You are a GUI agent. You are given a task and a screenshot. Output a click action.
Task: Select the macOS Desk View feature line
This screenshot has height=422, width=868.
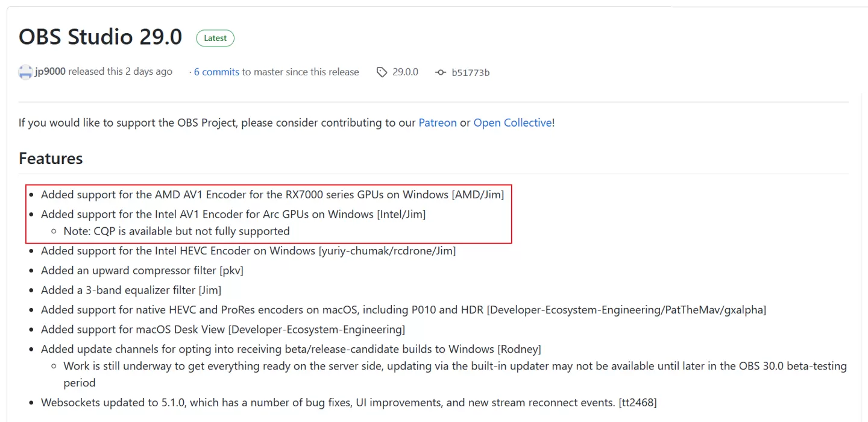[223, 330]
